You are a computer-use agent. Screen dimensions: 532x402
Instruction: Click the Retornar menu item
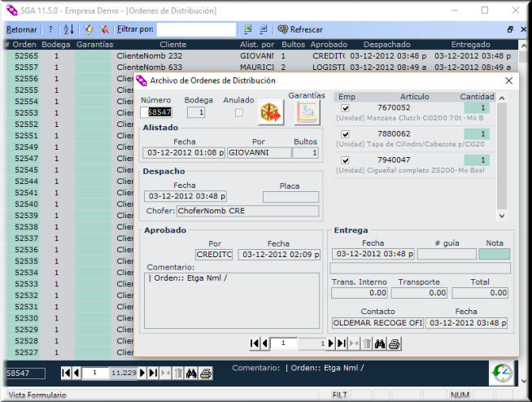pos(21,29)
